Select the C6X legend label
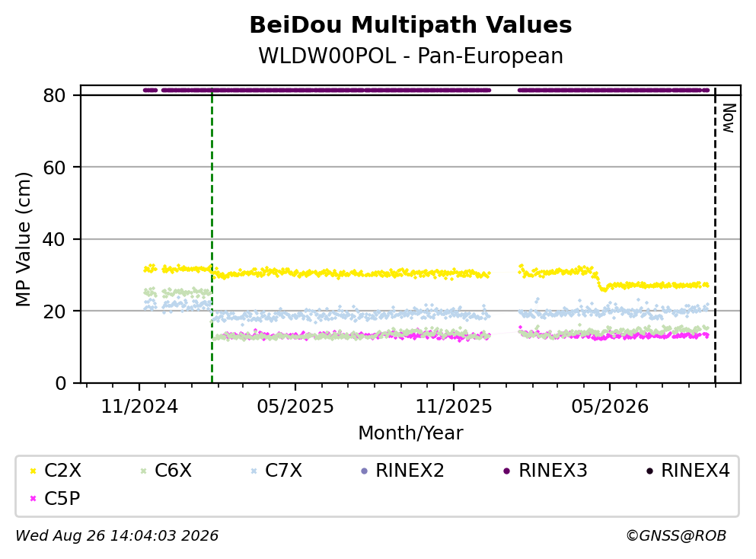Screen dimensions: 756x559 click(x=173, y=470)
